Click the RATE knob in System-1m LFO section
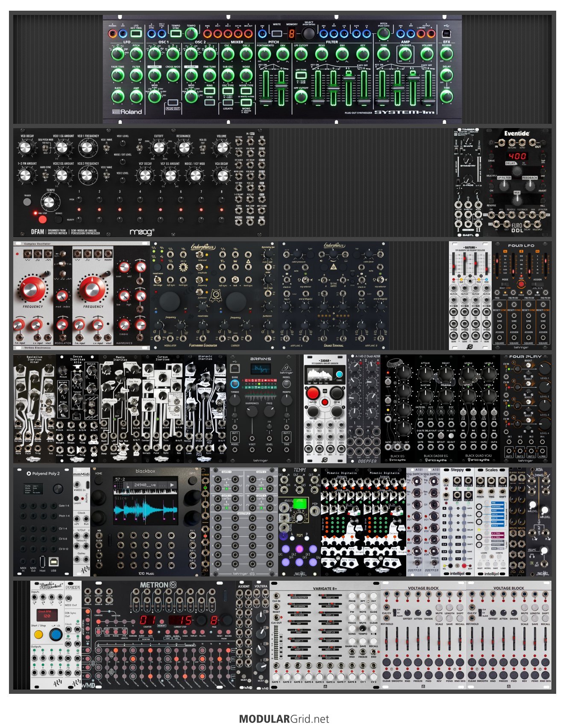The height and width of the screenshot is (728, 569). coord(117,97)
